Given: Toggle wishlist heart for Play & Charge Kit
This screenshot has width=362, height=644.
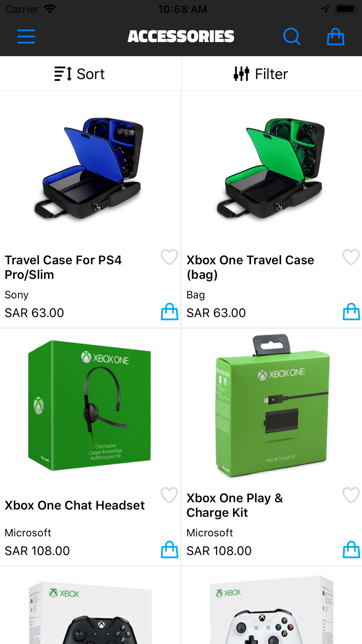Looking at the screenshot, I should tap(351, 495).
